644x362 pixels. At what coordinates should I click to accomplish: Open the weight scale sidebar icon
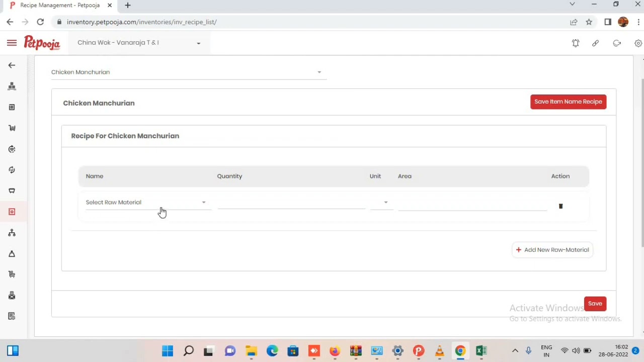pos(12,254)
